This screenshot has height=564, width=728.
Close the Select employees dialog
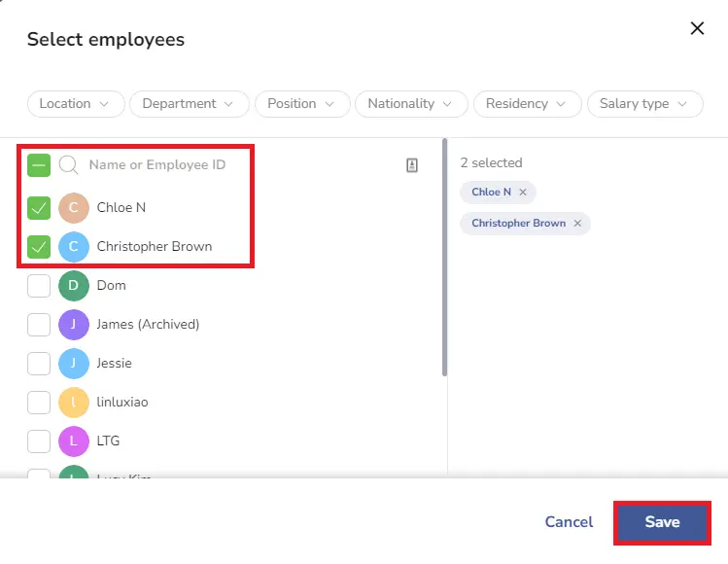coord(697,28)
